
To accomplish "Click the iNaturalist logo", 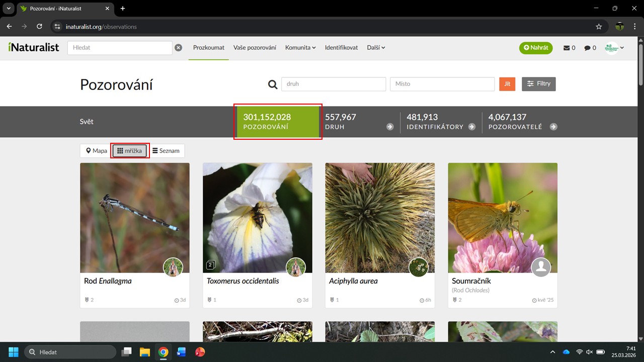I will coord(34,47).
